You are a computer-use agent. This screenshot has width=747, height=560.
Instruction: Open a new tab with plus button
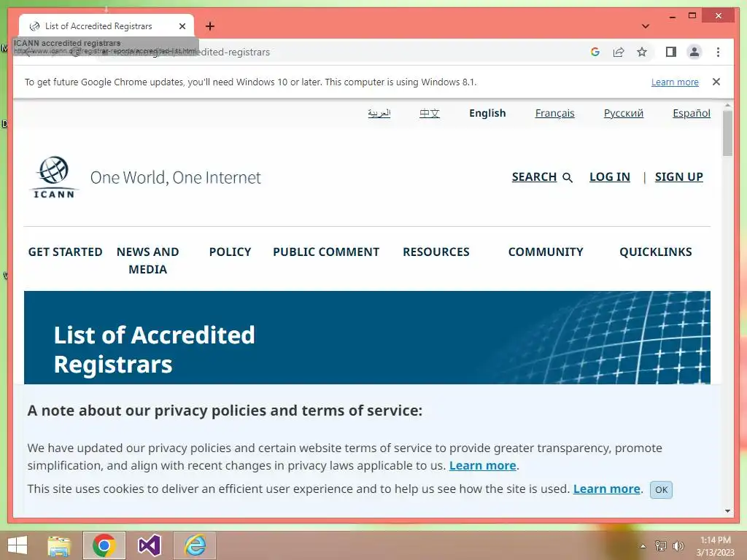coord(210,26)
